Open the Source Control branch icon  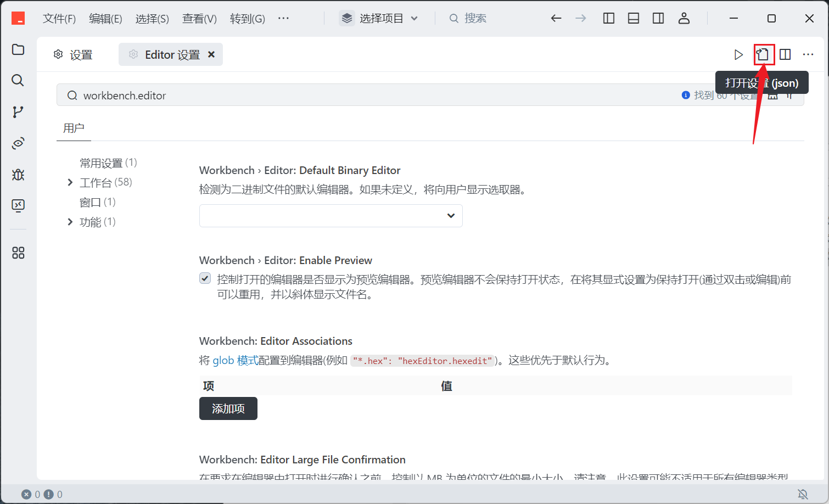[x=18, y=112]
